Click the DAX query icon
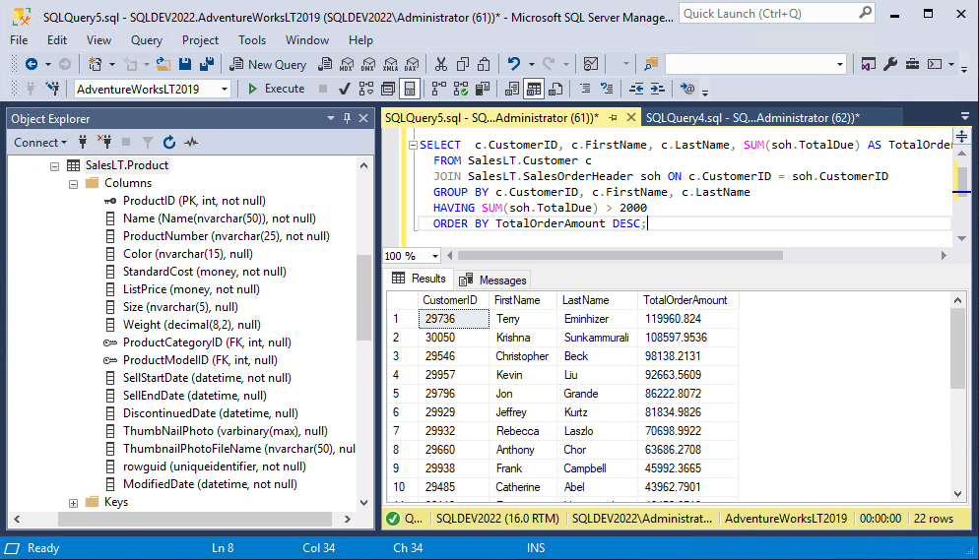The image size is (979, 560). (x=412, y=64)
